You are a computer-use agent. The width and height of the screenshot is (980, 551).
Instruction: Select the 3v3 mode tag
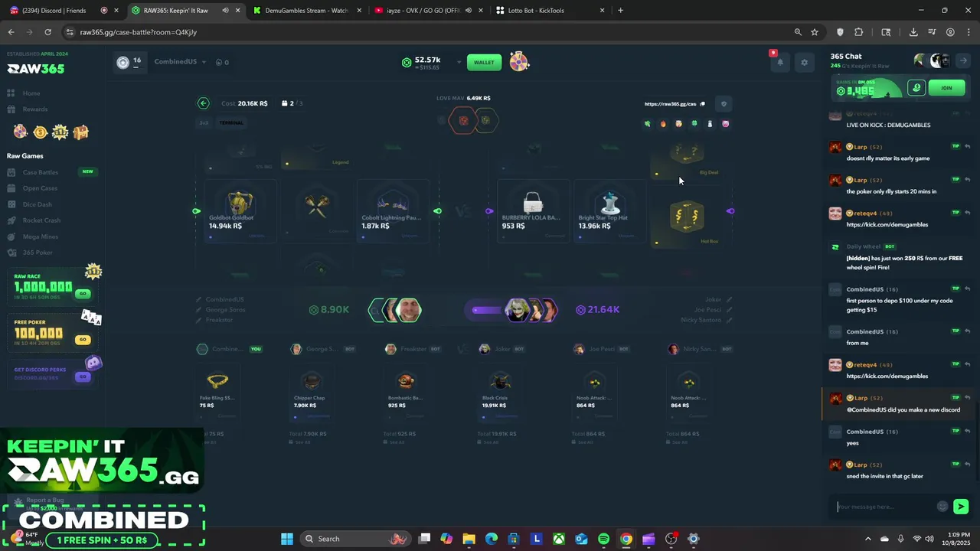click(204, 123)
